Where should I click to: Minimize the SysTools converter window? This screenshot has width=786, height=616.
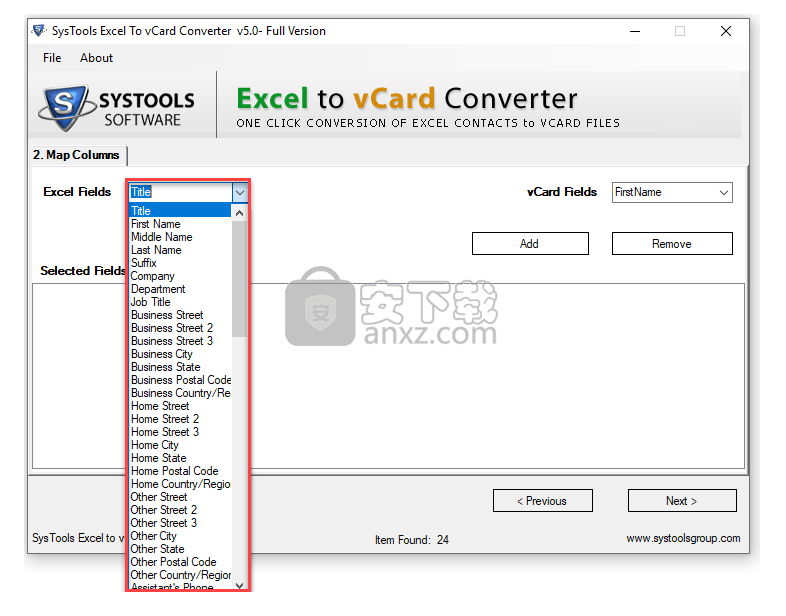click(x=635, y=31)
